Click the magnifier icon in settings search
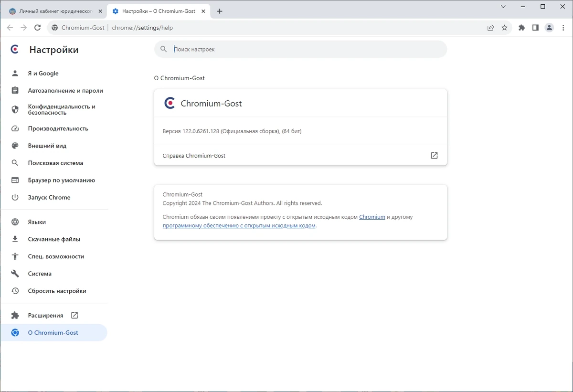This screenshot has height=392, width=573. (164, 49)
